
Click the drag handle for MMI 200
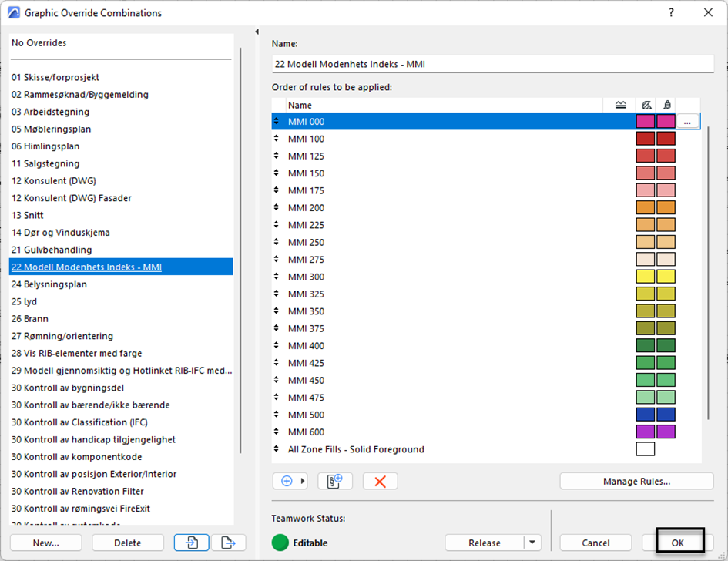point(277,207)
